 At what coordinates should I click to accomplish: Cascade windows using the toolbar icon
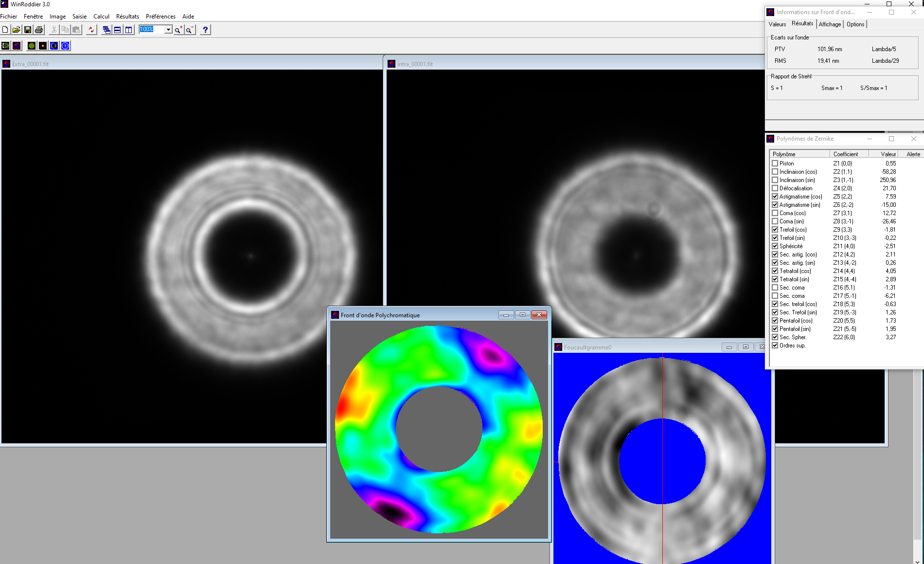pyautogui.click(x=107, y=30)
